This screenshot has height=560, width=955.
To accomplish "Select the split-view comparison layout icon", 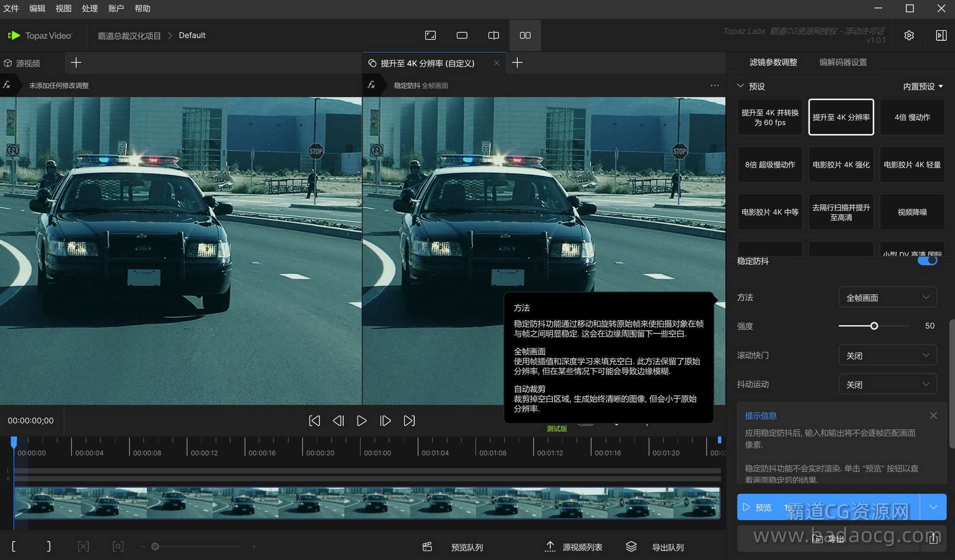I will pos(493,35).
